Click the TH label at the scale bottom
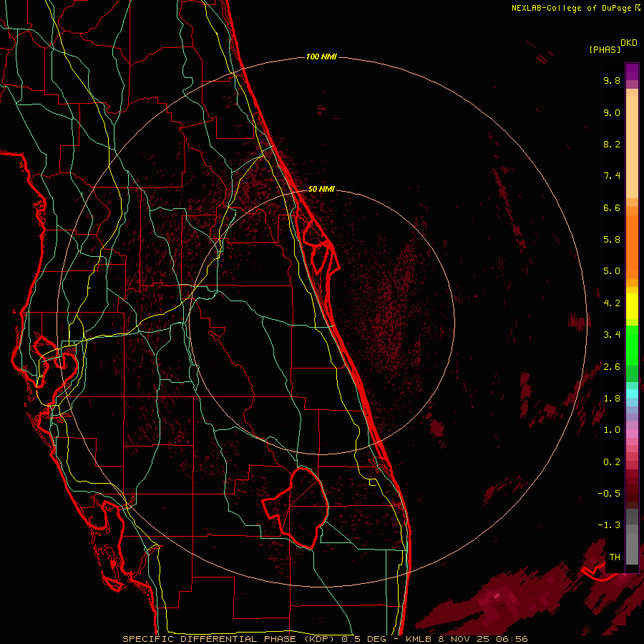 [615, 557]
